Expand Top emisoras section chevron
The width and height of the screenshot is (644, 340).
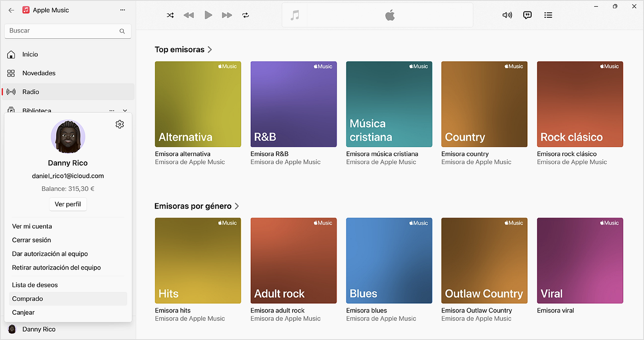click(210, 50)
